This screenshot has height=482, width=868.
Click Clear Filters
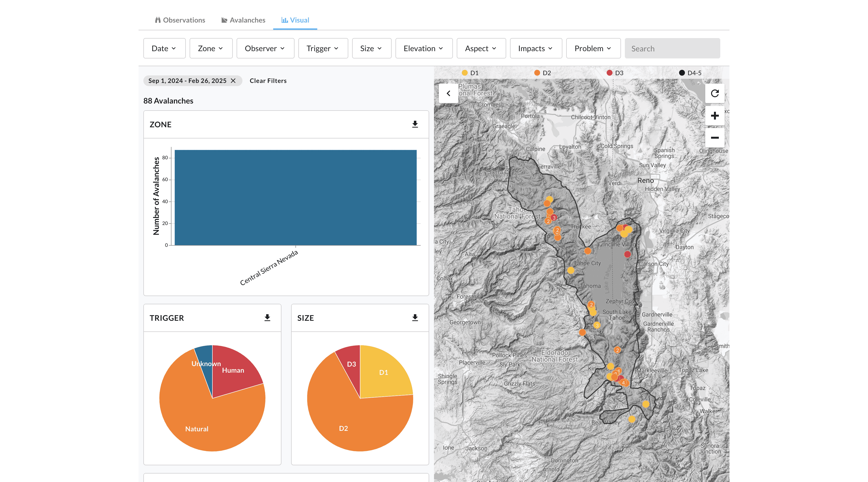(x=268, y=80)
